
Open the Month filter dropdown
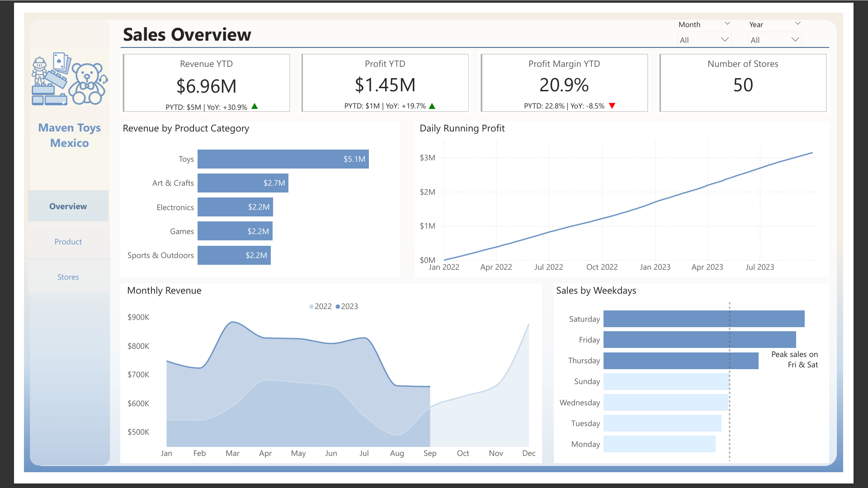coord(727,23)
